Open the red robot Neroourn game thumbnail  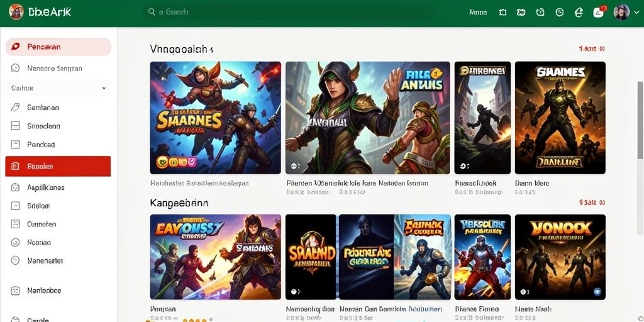pos(482,257)
